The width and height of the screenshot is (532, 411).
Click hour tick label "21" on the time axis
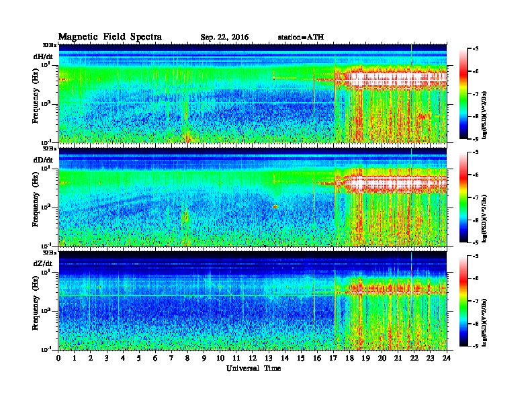pyautogui.click(x=398, y=358)
